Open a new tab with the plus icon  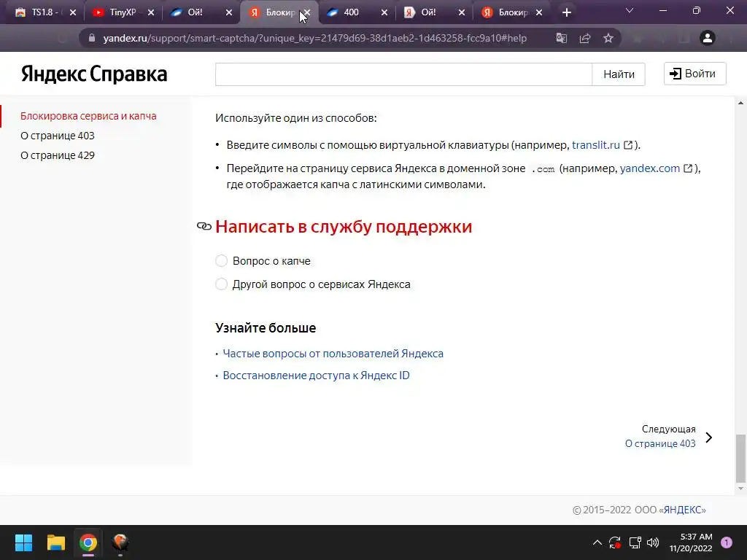point(566,12)
